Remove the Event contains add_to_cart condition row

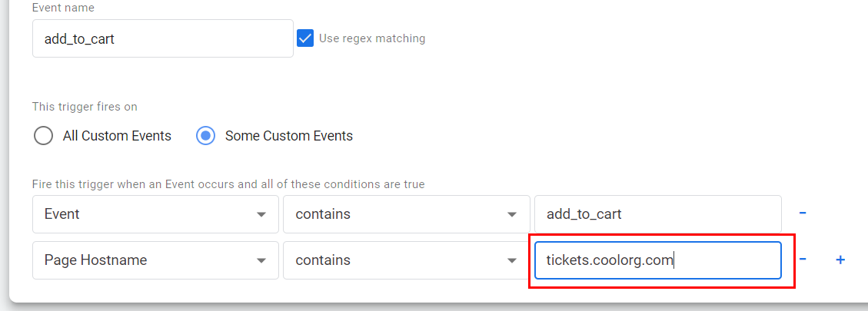tap(802, 213)
